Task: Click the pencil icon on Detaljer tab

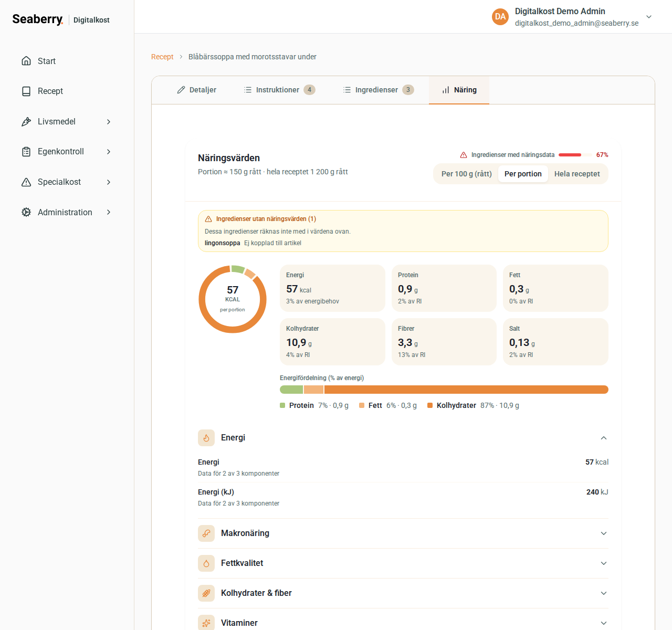Action: click(181, 90)
